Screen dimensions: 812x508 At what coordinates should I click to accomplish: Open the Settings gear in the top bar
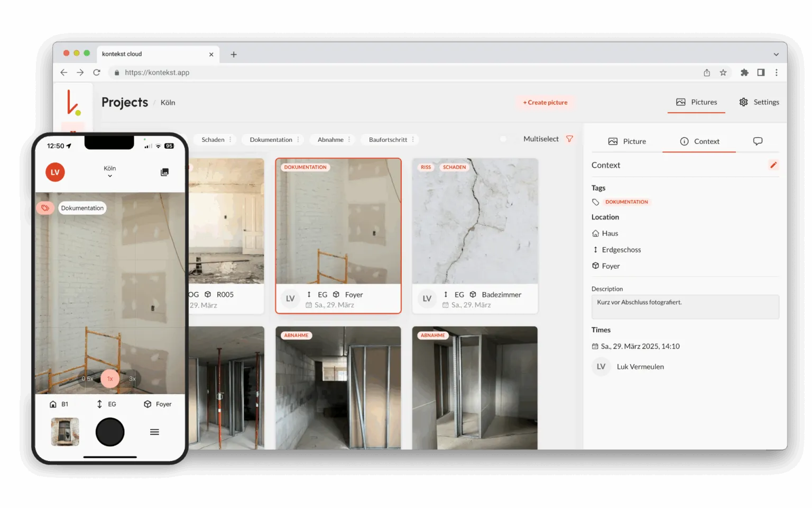point(759,102)
